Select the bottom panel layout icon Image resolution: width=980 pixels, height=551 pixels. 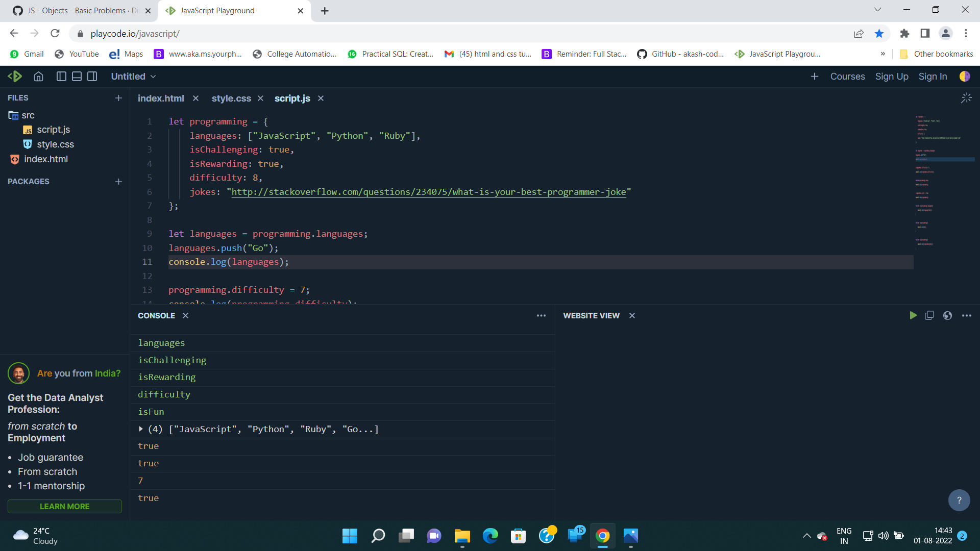(77, 76)
